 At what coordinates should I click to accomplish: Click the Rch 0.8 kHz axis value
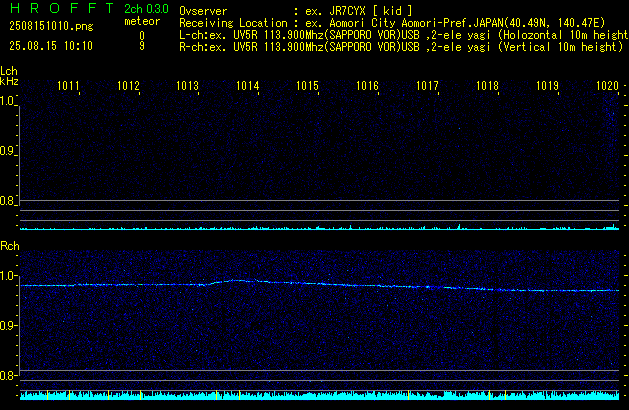pos(7,376)
